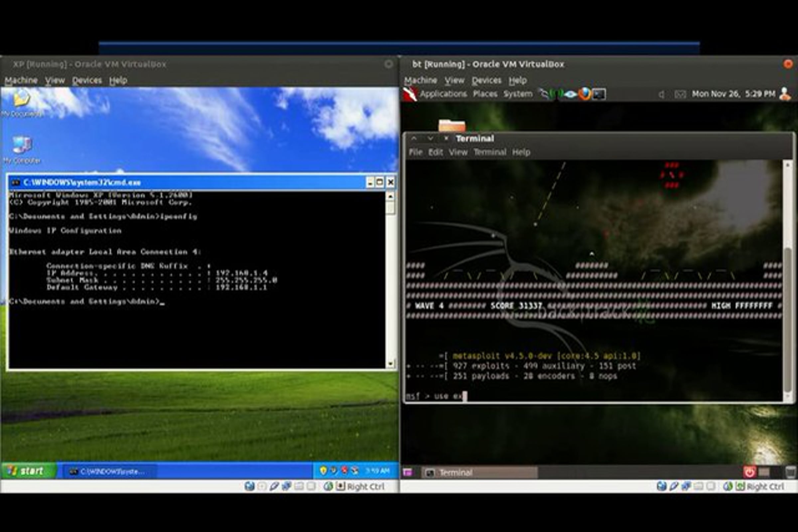Click the mail envelope icon in top panel
Viewport: 798px width, 532px height.
680,94
